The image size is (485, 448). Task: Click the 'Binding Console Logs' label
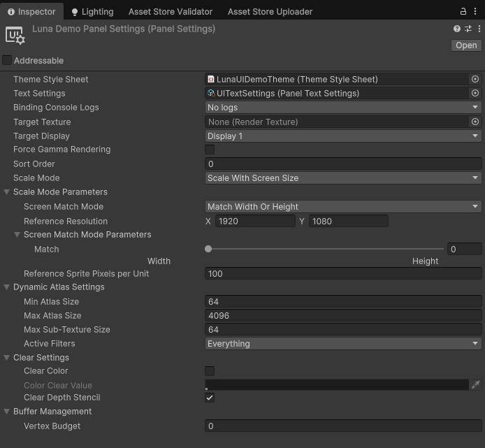pos(56,108)
